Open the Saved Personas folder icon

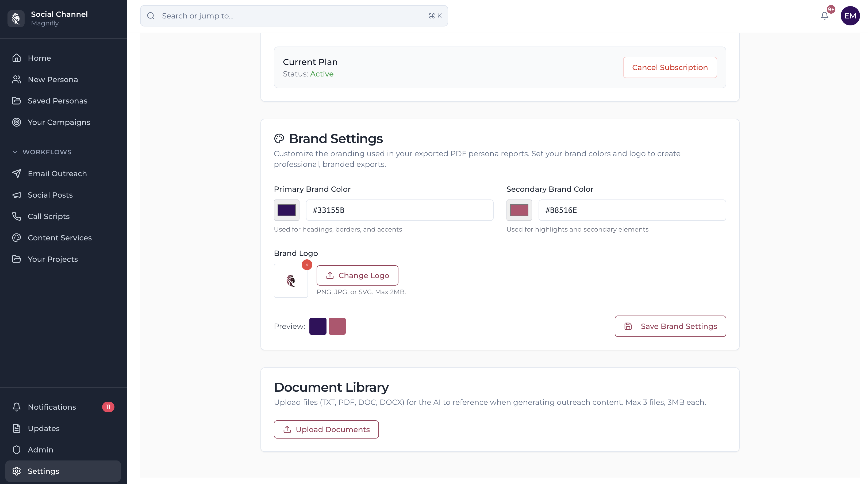pos(17,101)
